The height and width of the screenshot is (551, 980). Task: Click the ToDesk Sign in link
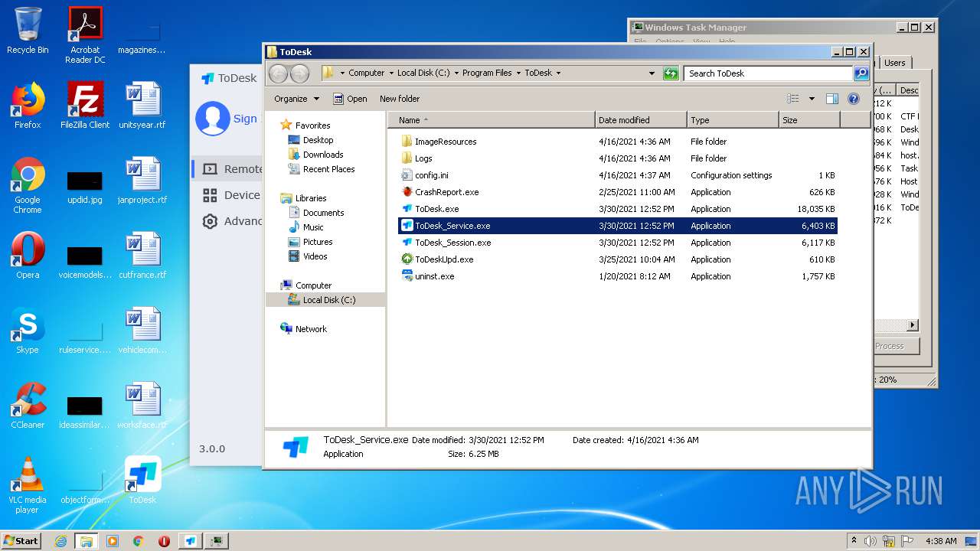tap(245, 119)
